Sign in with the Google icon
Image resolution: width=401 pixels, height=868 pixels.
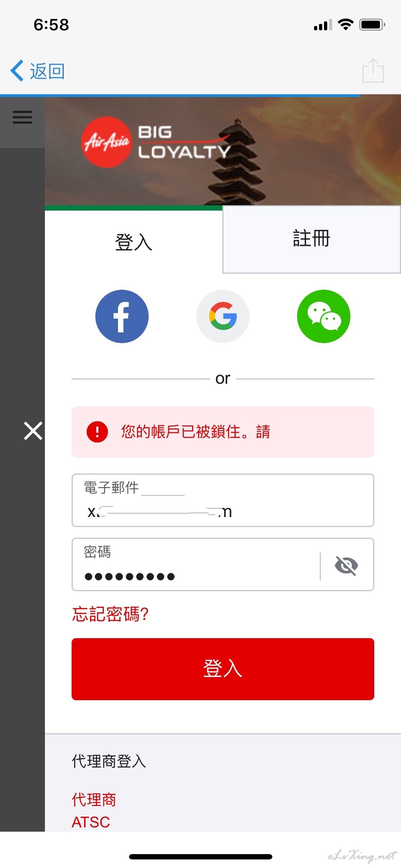[x=223, y=316]
